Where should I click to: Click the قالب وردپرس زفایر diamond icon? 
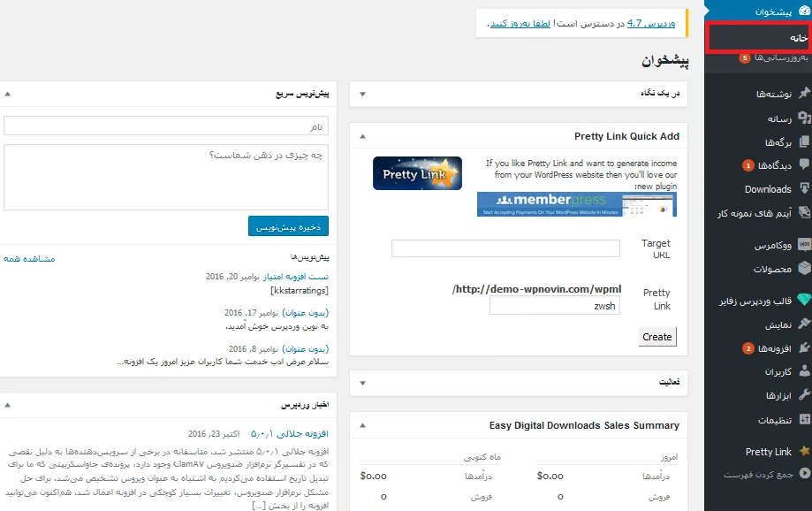(804, 300)
